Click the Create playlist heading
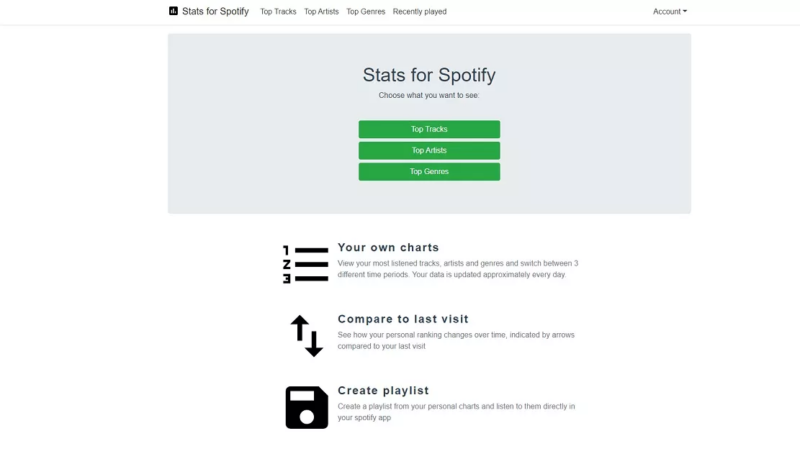 tap(383, 390)
